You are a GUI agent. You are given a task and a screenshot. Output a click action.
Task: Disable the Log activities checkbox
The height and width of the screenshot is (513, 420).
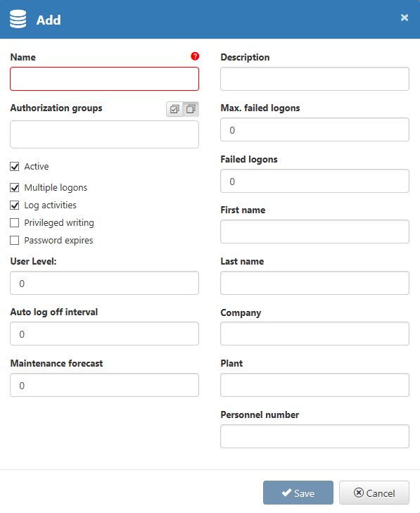click(x=15, y=205)
